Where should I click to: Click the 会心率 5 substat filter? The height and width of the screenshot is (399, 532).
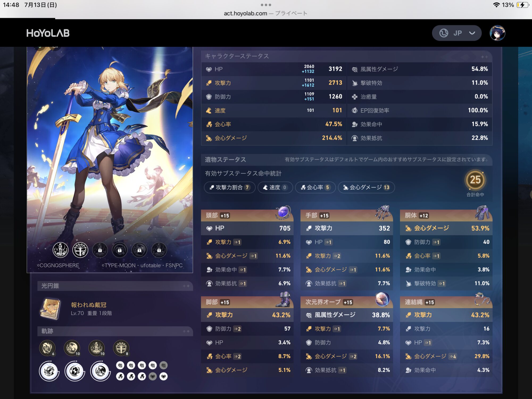coord(315,187)
